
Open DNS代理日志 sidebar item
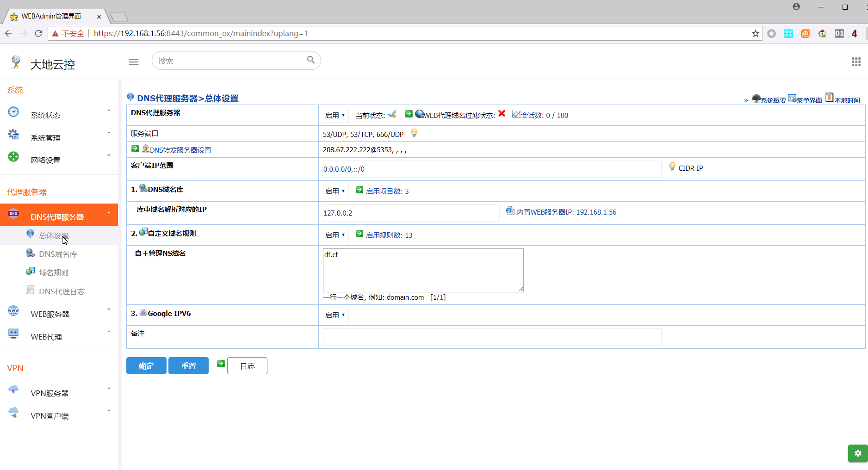pyautogui.click(x=62, y=291)
